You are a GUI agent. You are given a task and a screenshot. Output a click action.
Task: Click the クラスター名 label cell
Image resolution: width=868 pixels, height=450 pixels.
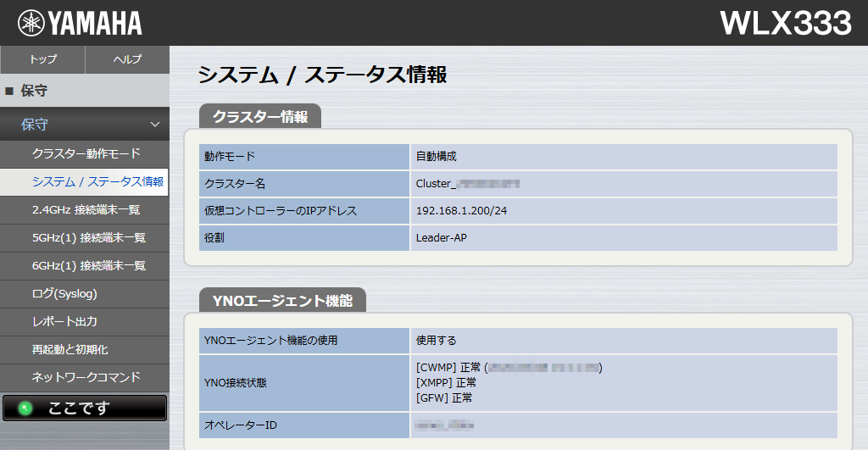pos(304,184)
